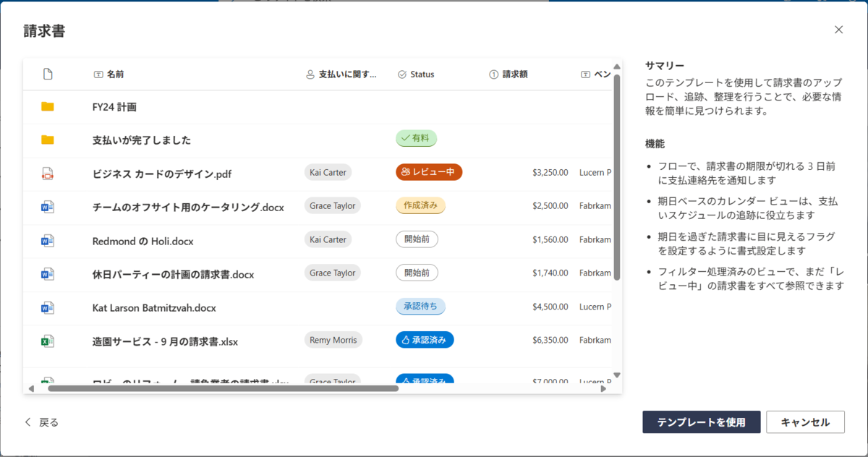Click the back chevron icon beside 戻る

(x=28, y=422)
